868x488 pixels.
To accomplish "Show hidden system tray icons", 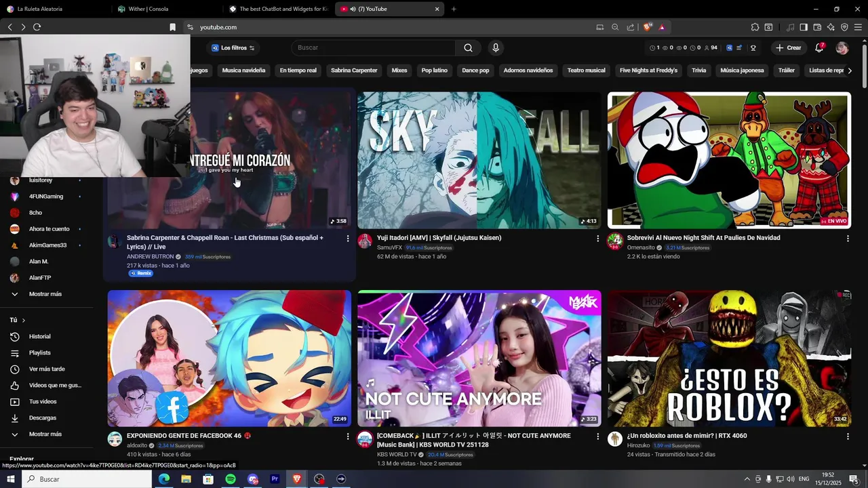I will [x=747, y=479].
